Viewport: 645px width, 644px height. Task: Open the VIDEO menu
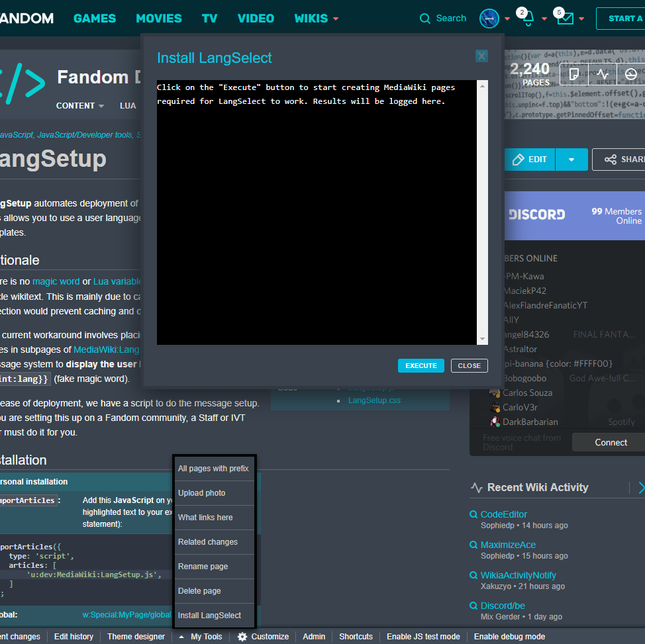256,19
